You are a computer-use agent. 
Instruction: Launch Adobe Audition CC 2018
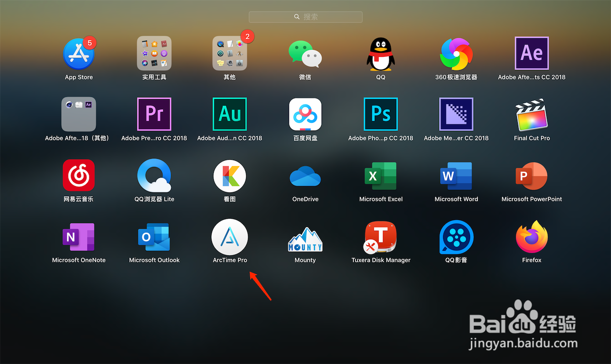point(230,114)
